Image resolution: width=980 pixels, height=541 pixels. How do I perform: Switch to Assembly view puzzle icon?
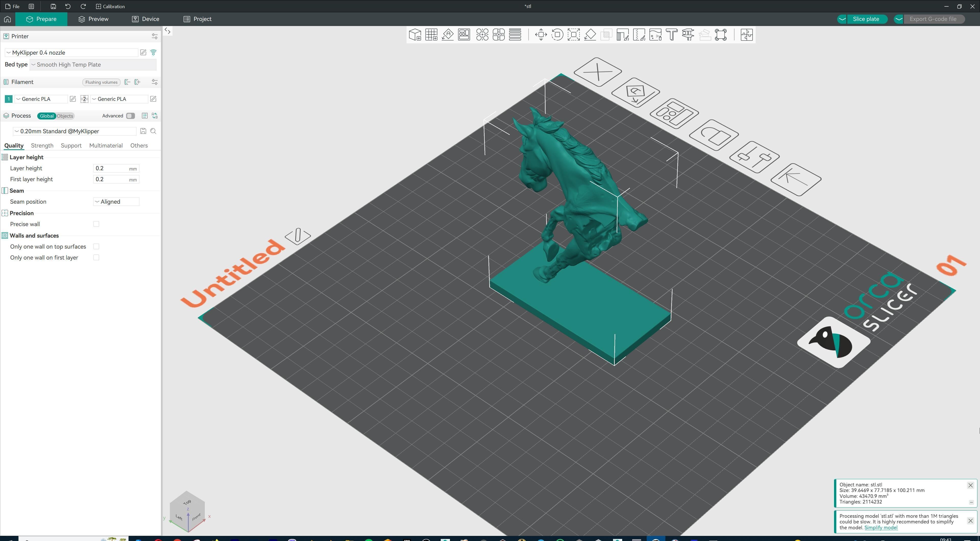746,35
